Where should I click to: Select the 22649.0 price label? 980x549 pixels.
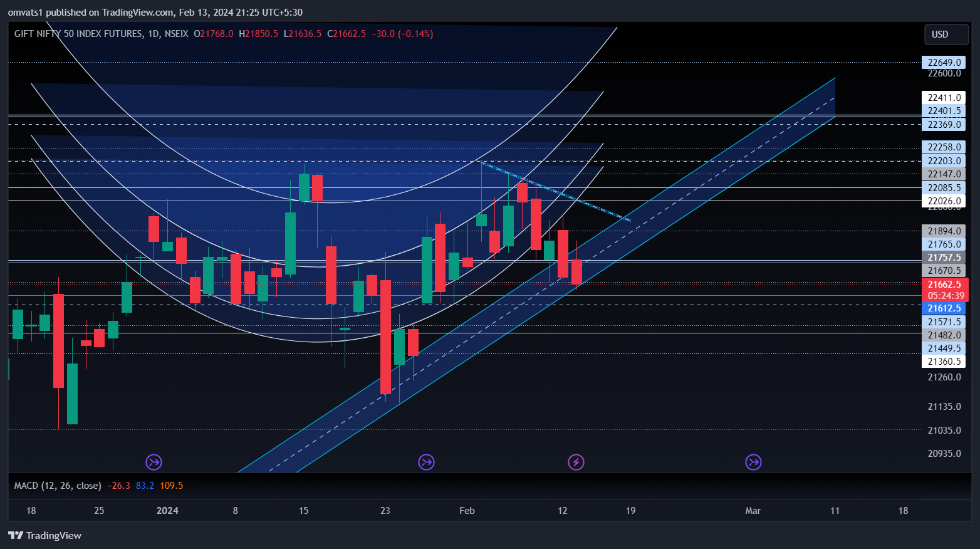944,63
